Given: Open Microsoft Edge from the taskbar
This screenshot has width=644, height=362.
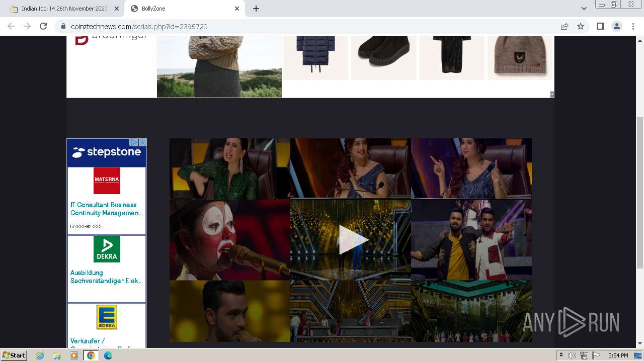Looking at the screenshot, I should pos(108,355).
